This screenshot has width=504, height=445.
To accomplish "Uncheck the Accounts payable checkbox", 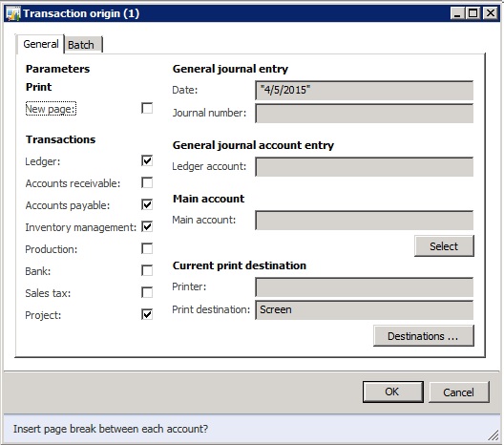I will [x=147, y=204].
